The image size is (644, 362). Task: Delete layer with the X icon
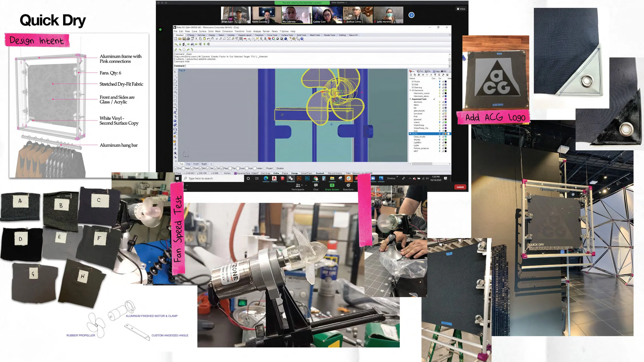tap(419, 75)
